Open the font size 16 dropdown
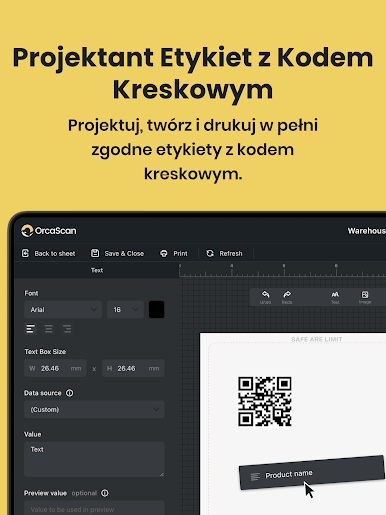 125,310
